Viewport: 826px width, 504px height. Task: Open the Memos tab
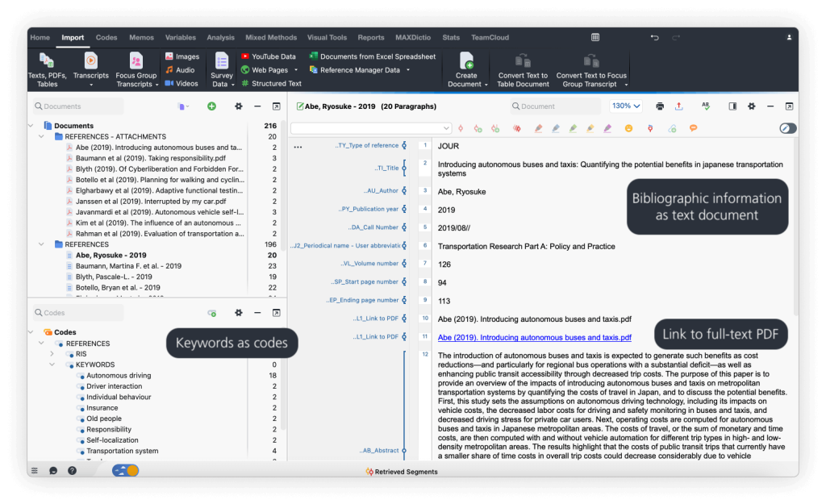point(142,37)
